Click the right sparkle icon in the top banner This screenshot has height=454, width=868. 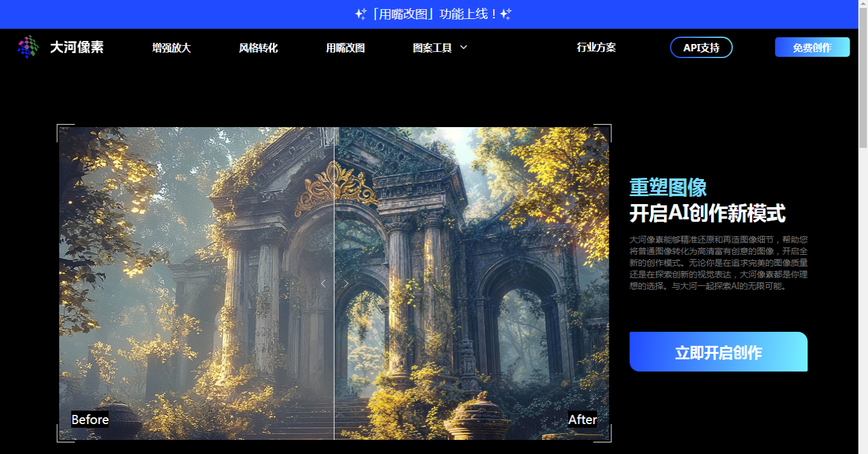pyautogui.click(x=505, y=13)
